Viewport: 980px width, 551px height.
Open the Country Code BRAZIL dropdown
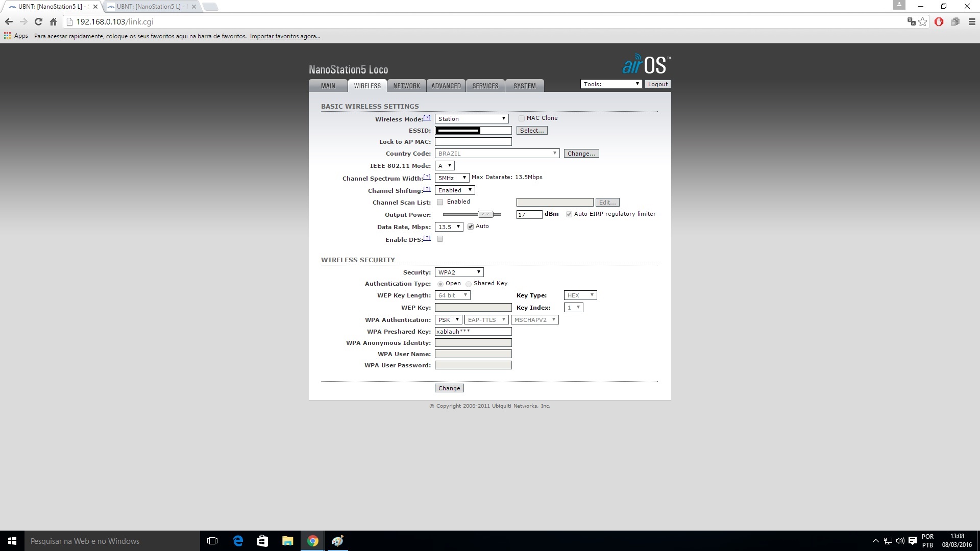[497, 153]
